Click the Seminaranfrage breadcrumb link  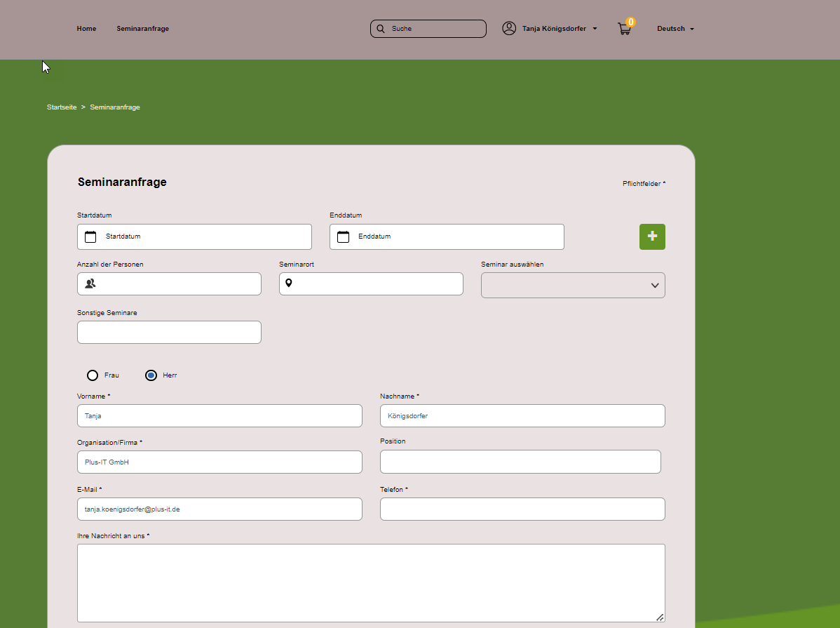(x=115, y=107)
